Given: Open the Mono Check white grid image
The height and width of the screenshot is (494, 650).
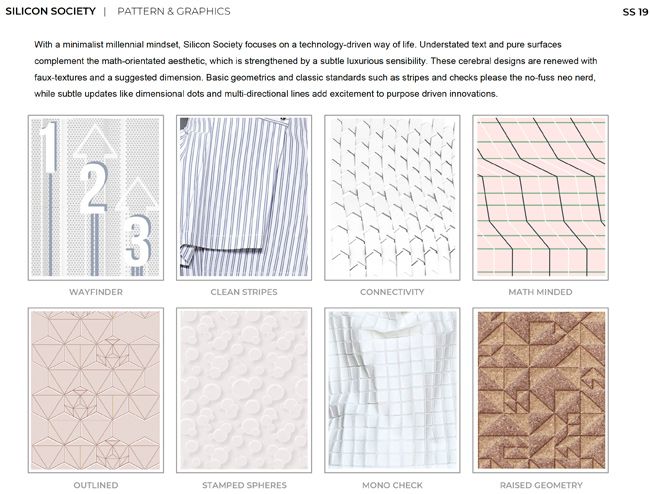Looking at the screenshot, I should coord(392,390).
